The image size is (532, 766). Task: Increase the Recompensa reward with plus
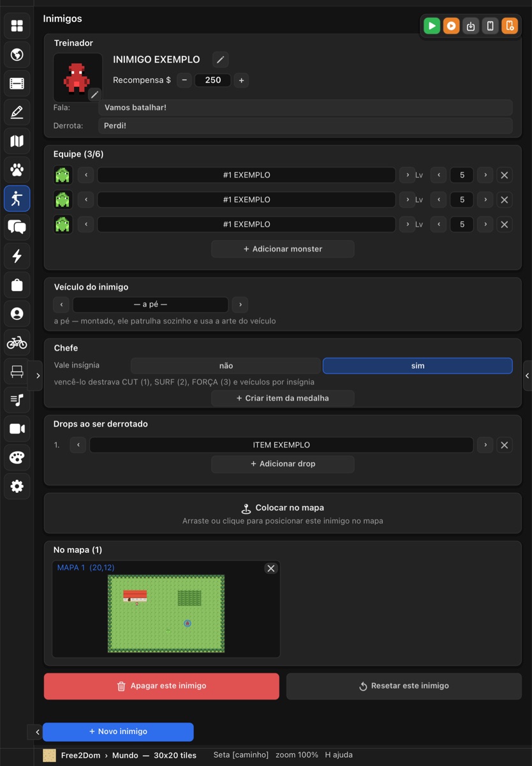241,80
